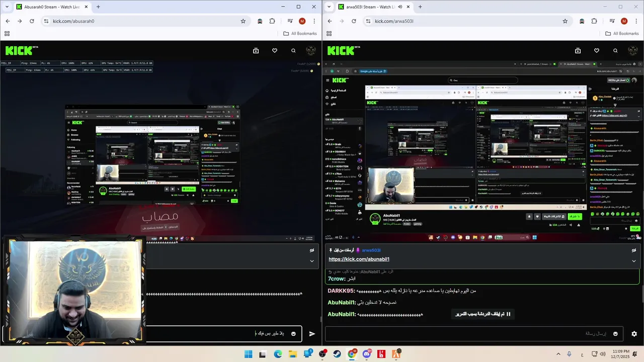Open the user avatar menu in the Abusarah0 window
The height and width of the screenshot is (362, 644).
tap(311, 51)
